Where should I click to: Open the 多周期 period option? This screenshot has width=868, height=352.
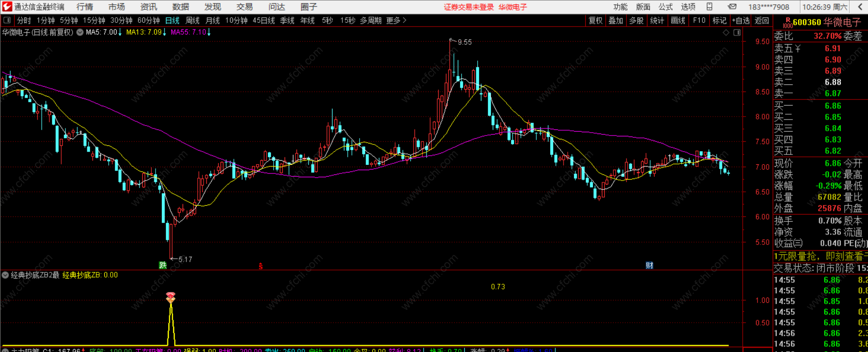tap(370, 20)
